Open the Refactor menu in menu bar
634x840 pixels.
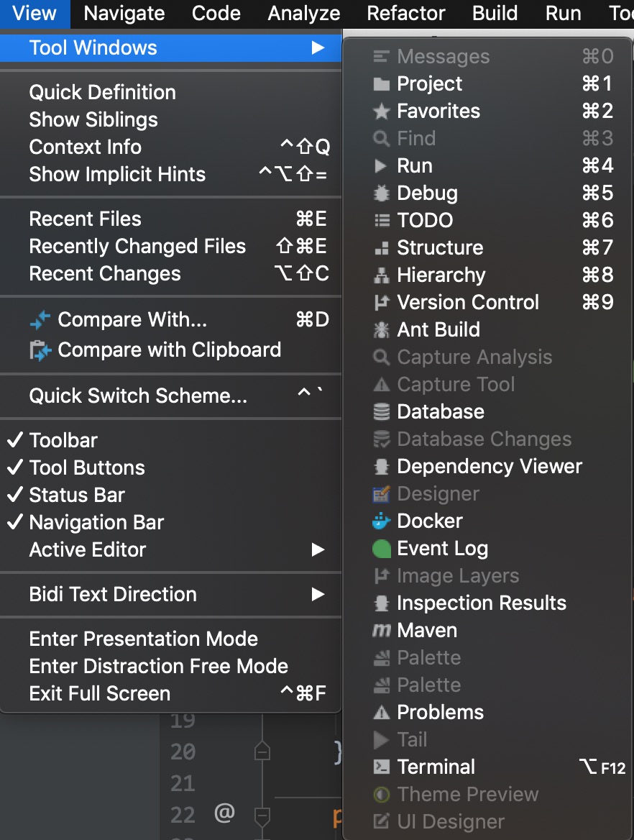(x=406, y=14)
